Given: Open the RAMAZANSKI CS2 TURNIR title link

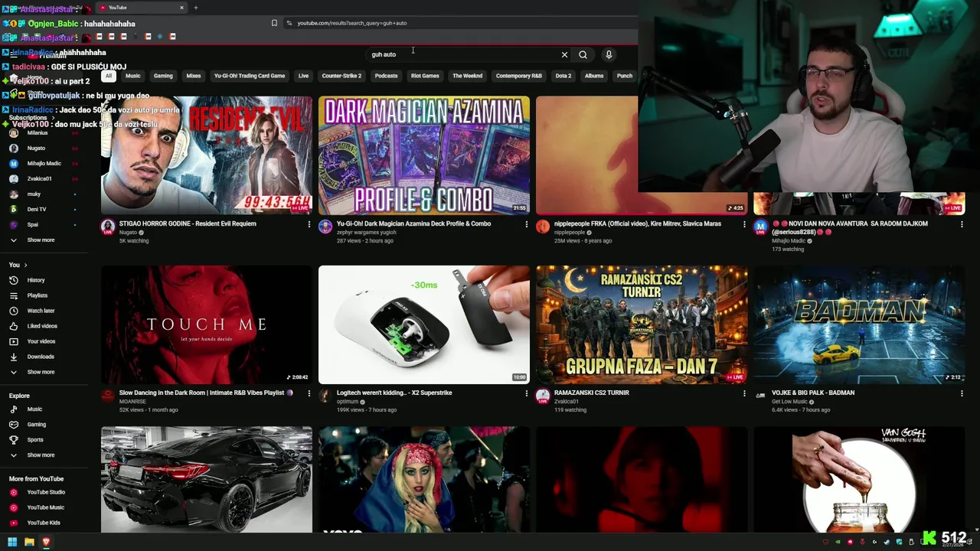Looking at the screenshot, I should pos(592,393).
